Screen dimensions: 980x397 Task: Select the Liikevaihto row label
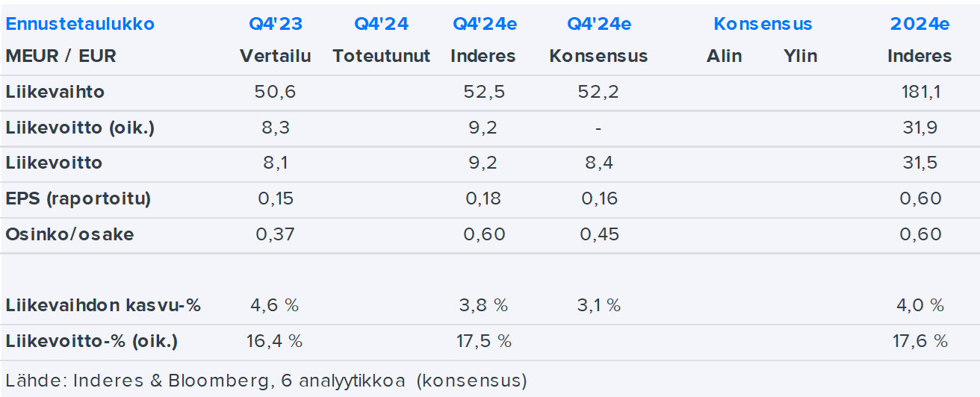(55, 93)
